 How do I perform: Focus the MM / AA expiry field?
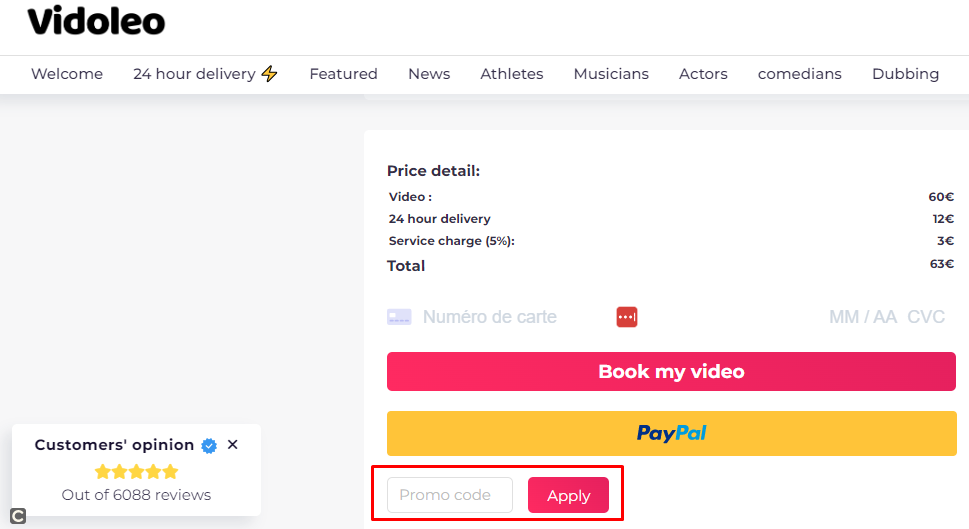pos(863,317)
